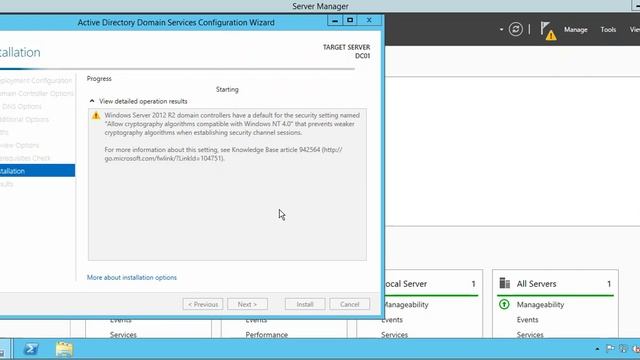The height and width of the screenshot is (360, 640).
Task: Click the Action Center flag in tray
Action: (x=610, y=349)
